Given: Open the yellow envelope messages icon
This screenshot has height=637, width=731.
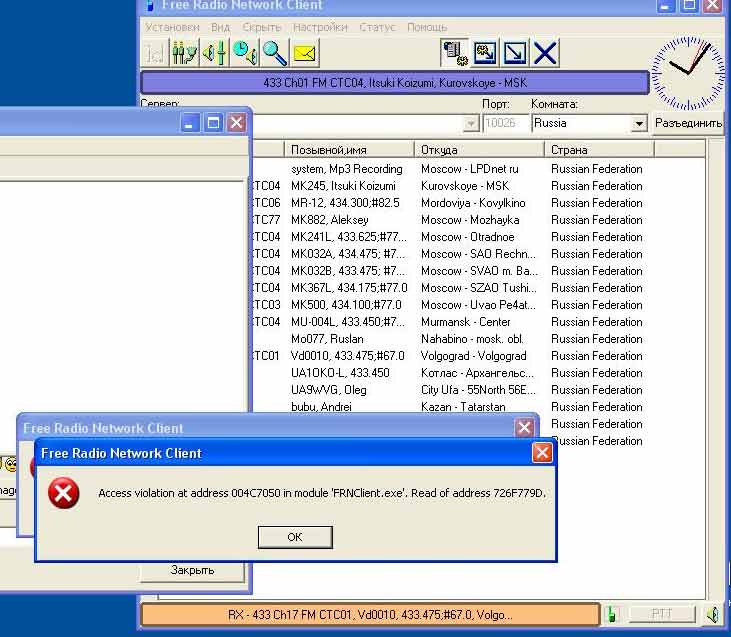Looking at the screenshot, I should click(304, 53).
